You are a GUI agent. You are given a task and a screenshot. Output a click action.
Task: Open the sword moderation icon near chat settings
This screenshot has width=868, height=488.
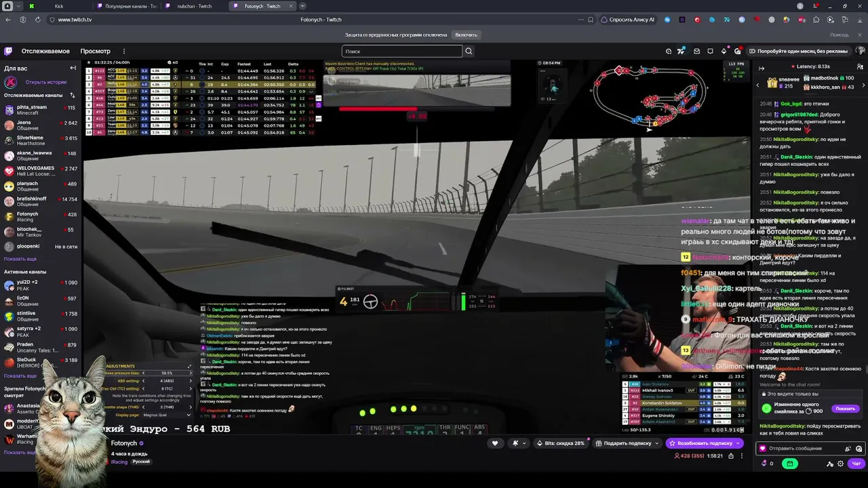[830, 464]
